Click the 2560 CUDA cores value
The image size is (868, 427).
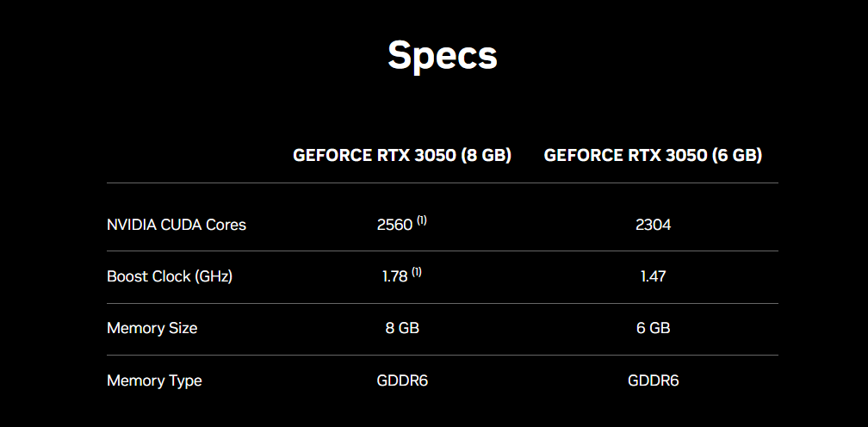[x=394, y=225]
